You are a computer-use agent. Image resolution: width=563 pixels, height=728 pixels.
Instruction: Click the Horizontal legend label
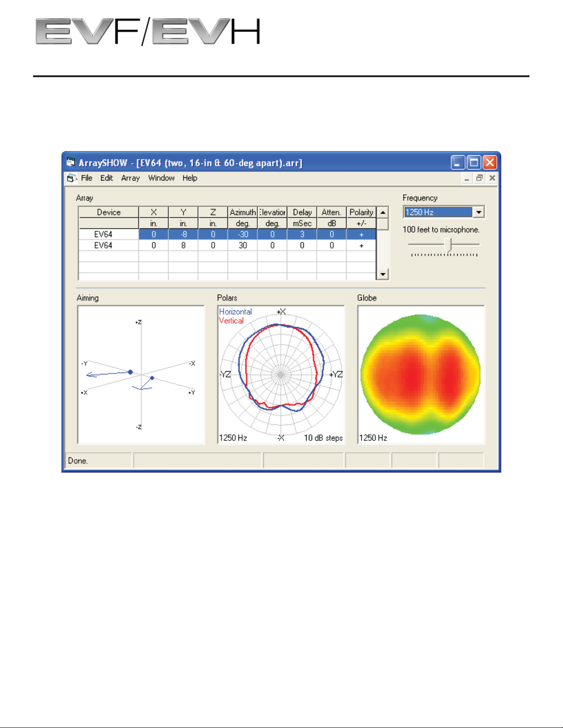(235, 311)
